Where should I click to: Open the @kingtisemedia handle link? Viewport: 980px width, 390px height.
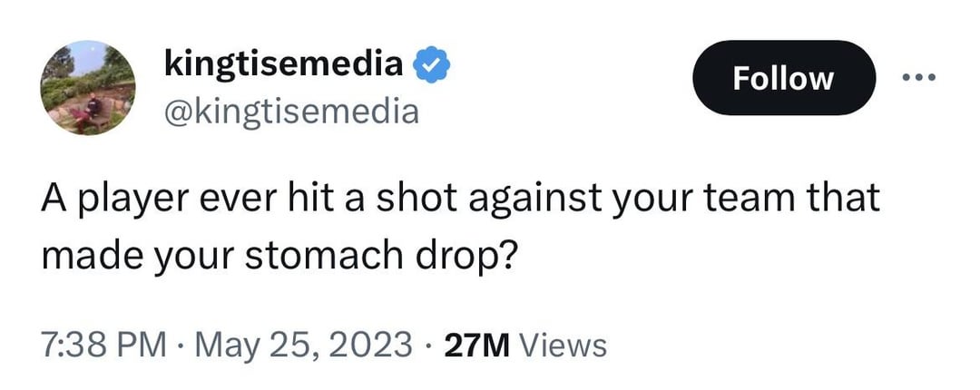(x=291, y=112)
